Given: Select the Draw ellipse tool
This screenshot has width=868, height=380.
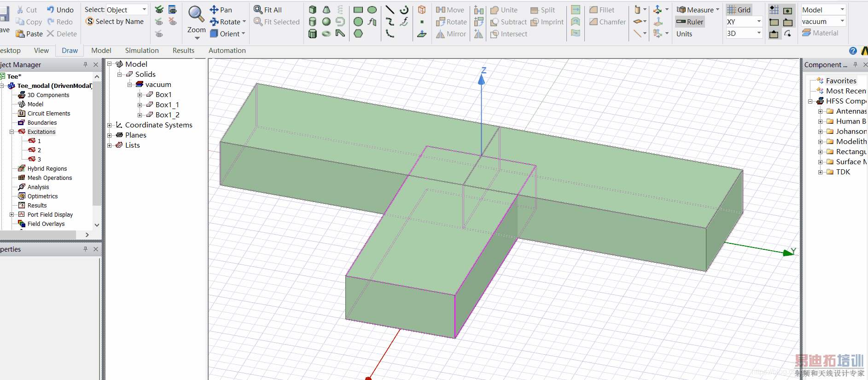Looking at the screenshot, I should coord(372,10).
